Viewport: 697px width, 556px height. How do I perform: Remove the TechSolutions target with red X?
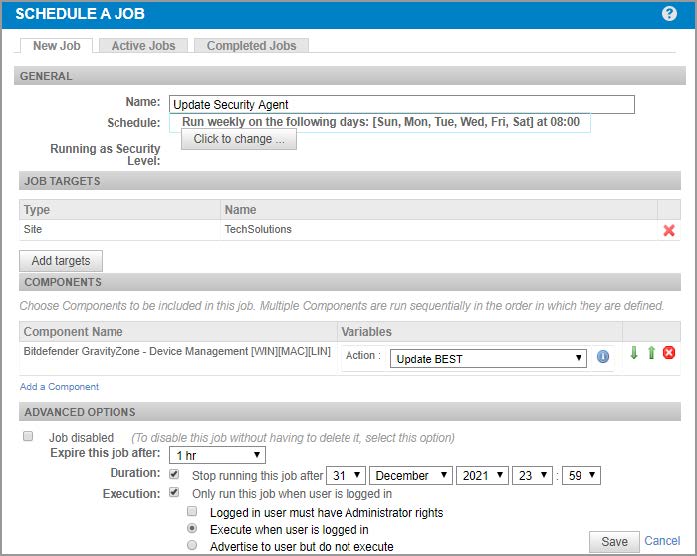point(669,230)
